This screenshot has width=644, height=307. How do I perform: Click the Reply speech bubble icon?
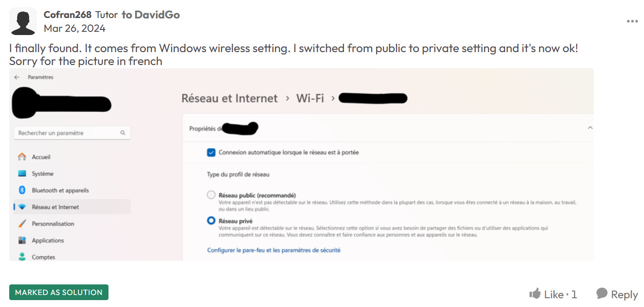(602, 294)
